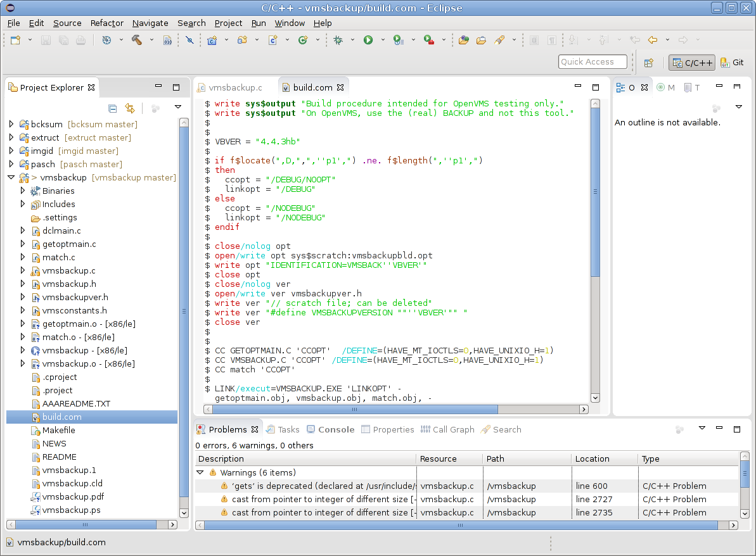The width and height of the screenshot is (756, 556).
Task: Click the New C Source File icon
Action: (x=272, y=40)
